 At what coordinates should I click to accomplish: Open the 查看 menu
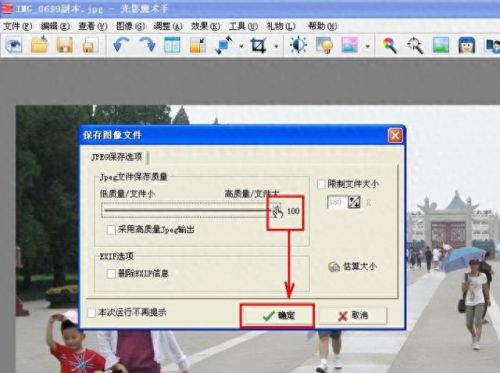93,26
